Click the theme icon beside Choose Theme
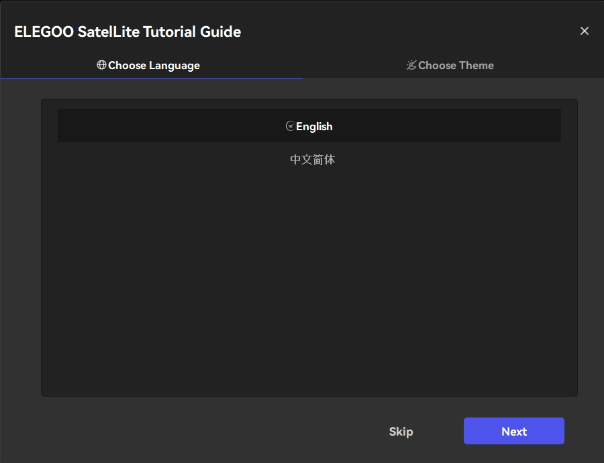The height and width of the screenshot is (463, 604). [x=411, y=65]
